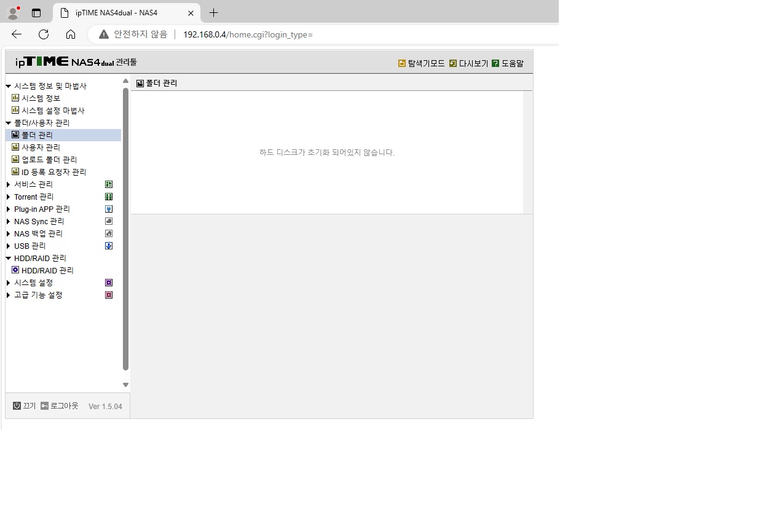Screen dimensions: 761x532
Task: Click the sidebar scroll-down arrow
Action: click(125, 385)
